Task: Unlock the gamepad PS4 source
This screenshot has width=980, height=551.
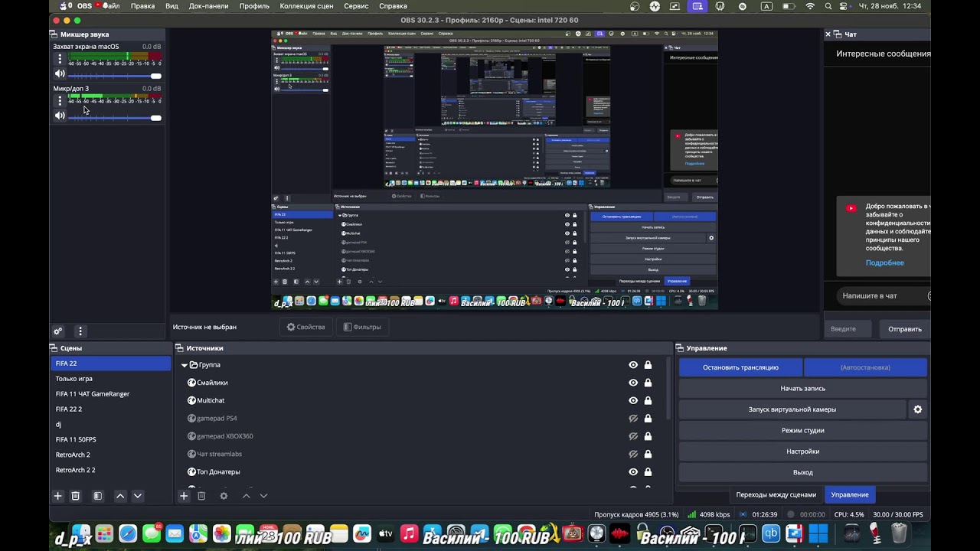Action: 648,419
